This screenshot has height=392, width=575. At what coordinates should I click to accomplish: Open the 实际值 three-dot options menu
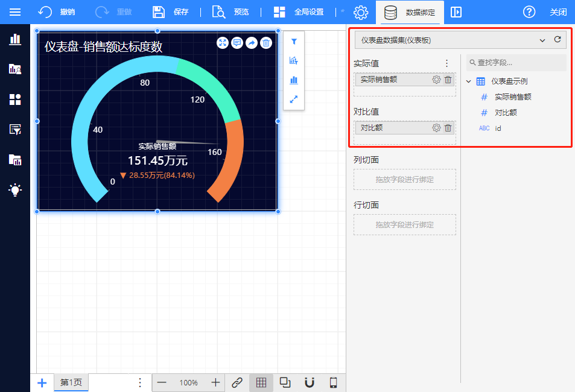click(x=446, y=63)
